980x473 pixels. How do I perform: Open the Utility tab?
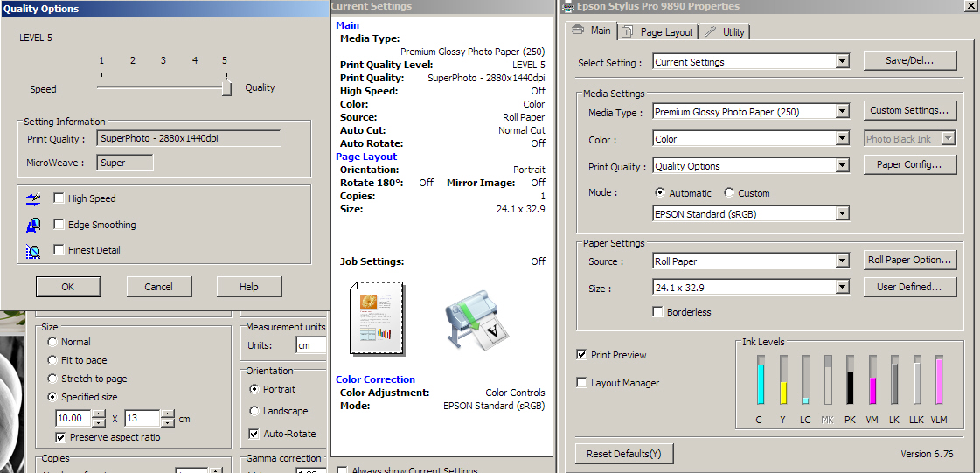click(x=725, y=32)
